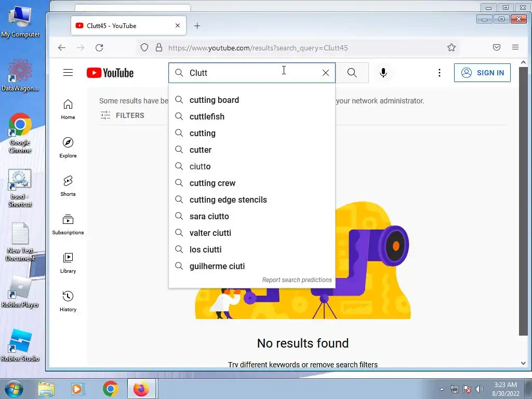The width and height of the screenshot is (532, 399).
Task: Open the Windows Start menu
Action: point(14,389)
